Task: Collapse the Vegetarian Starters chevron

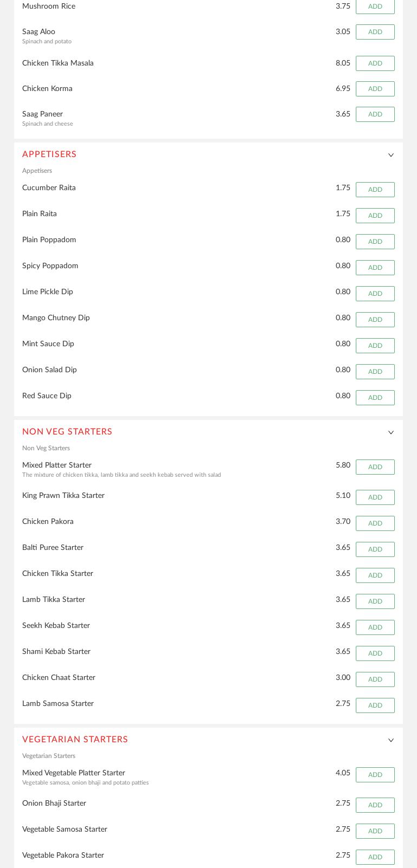Action: (x=391, y=741)
